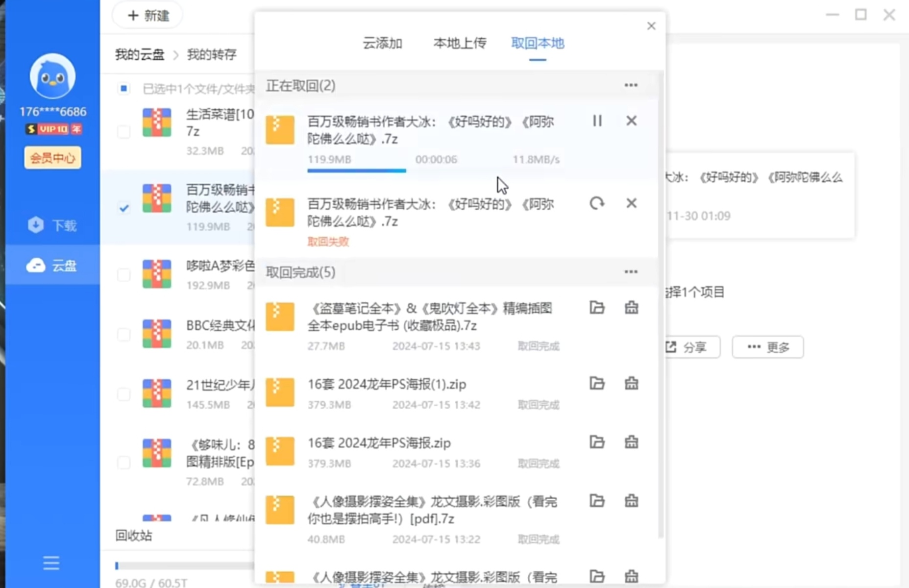This screenshot has width=909, height=588.
Task: Cancel the currently downloading 7z file
Action: (x=631, y=121)
